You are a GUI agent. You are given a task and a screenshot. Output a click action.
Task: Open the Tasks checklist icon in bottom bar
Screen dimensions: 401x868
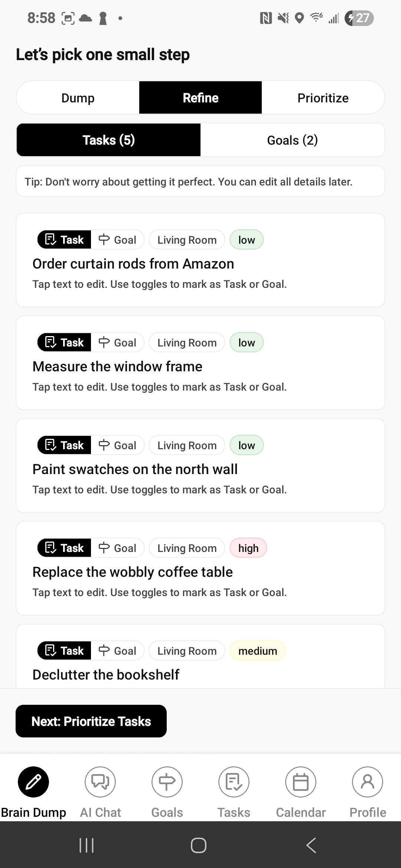coord(234,782)
